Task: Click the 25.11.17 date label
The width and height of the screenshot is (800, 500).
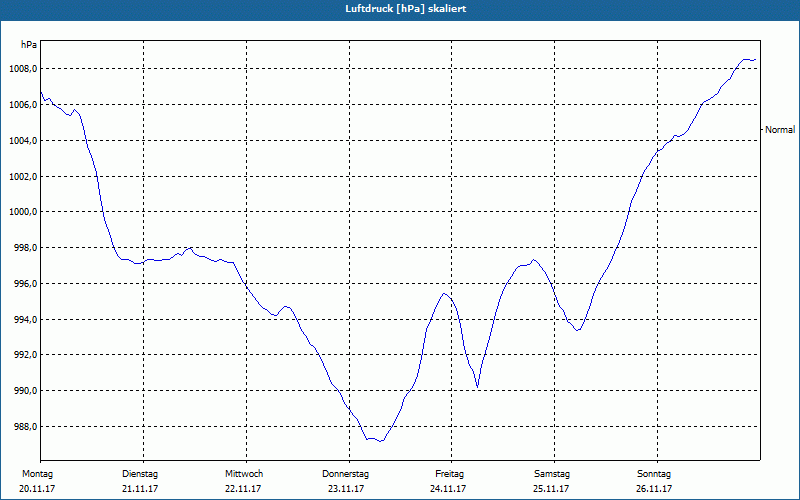Action: [551, 489]
